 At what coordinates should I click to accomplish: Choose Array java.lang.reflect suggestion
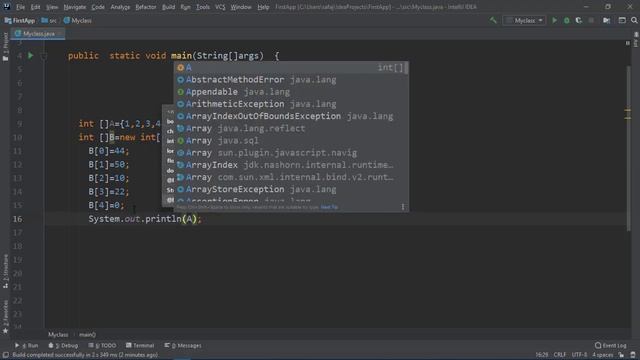click(291, 129)
